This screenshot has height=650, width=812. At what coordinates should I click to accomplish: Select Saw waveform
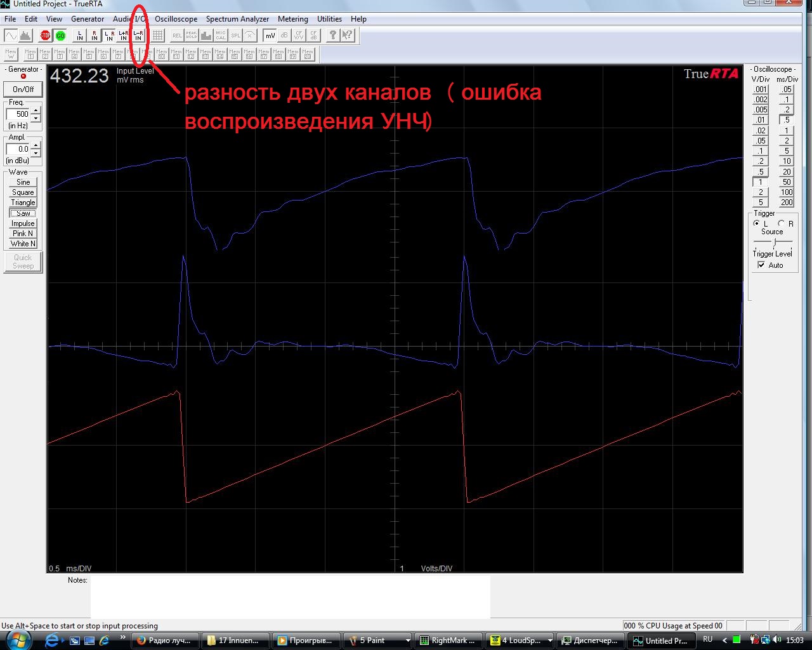coord(23,213)
